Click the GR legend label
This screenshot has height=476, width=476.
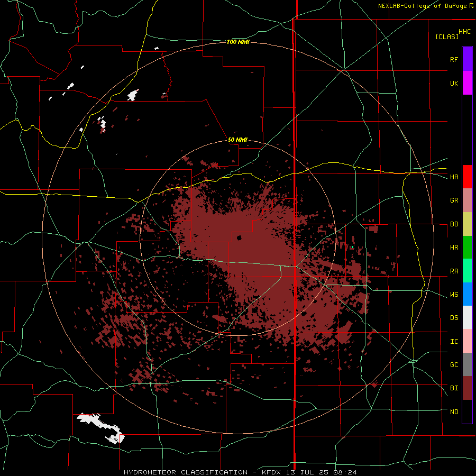pos(454,200)
